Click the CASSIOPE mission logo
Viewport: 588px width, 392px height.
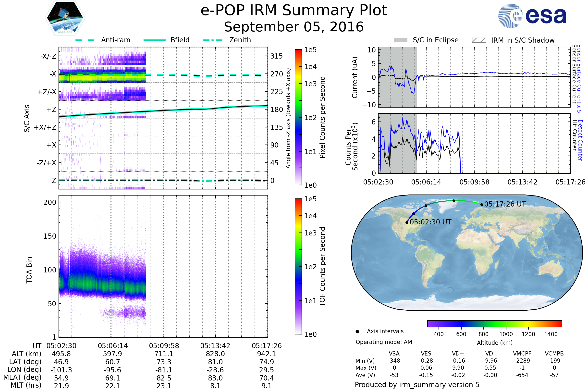[x=65, y=18]
